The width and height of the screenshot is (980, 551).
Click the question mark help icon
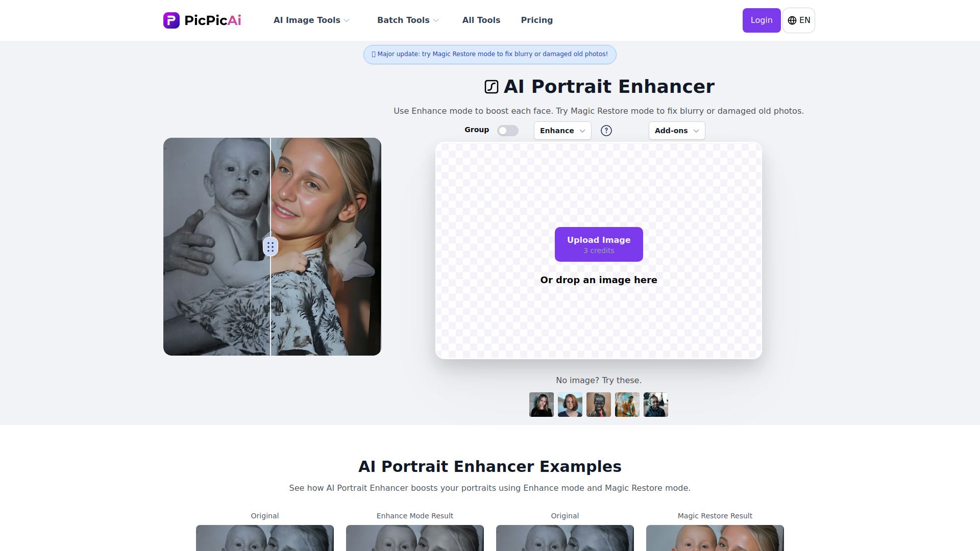pos(606,131)
